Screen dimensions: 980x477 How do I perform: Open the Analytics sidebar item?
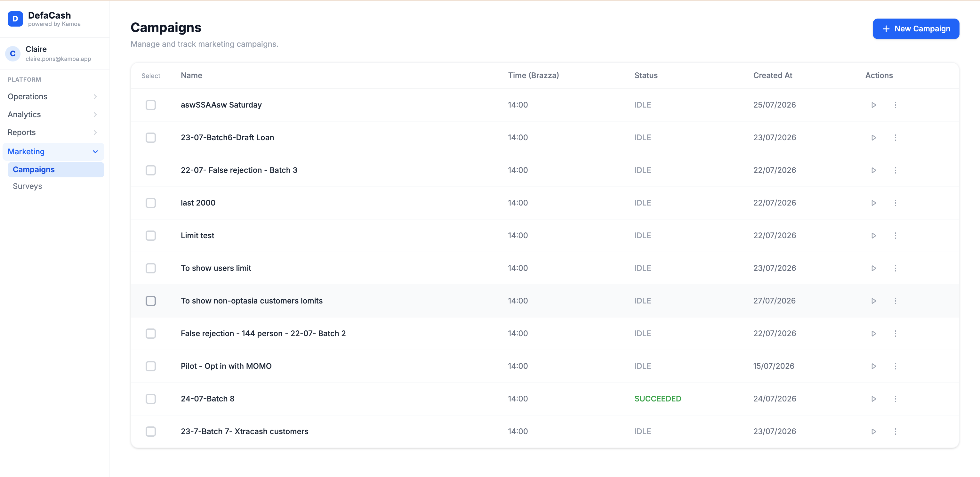click(x=53, y=115)
